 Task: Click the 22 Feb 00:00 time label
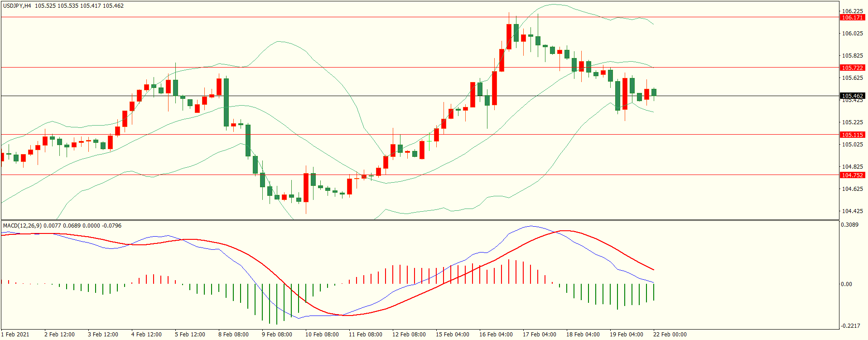tap(670, 335)
